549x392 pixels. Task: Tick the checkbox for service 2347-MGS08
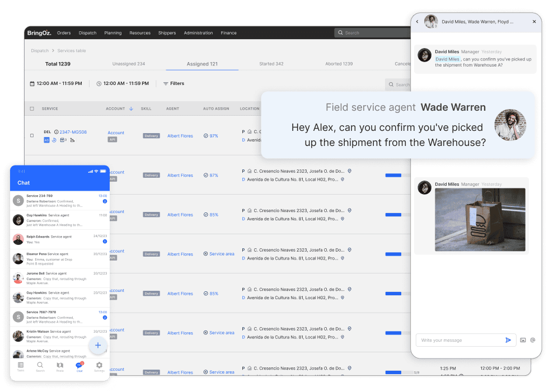[x=32, y=135]
